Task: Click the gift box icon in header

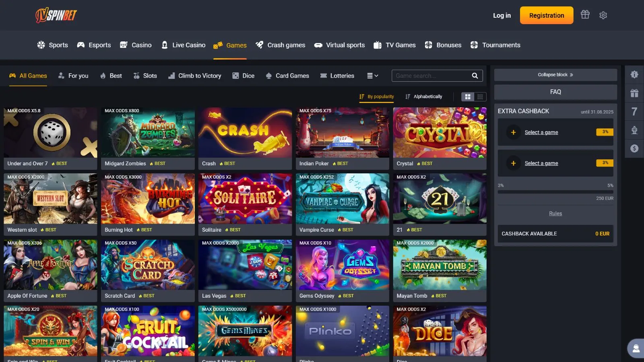Action: pos(585,15)
